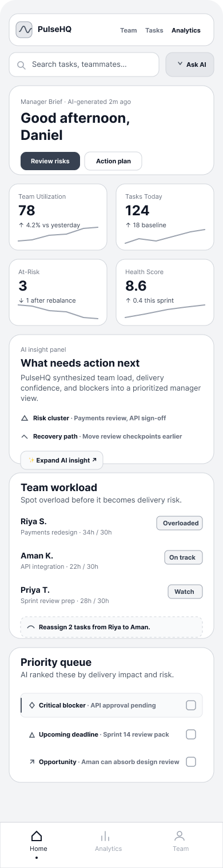Click 'Move review checkpoints earlier' text
Screen dimensions: 223x868
click(132, 436)
